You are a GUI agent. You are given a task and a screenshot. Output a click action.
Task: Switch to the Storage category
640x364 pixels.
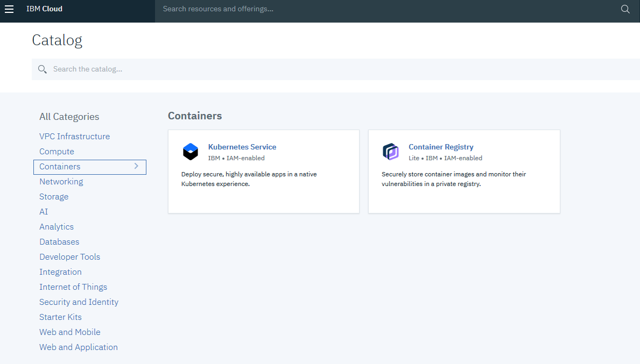pos(54,197)
